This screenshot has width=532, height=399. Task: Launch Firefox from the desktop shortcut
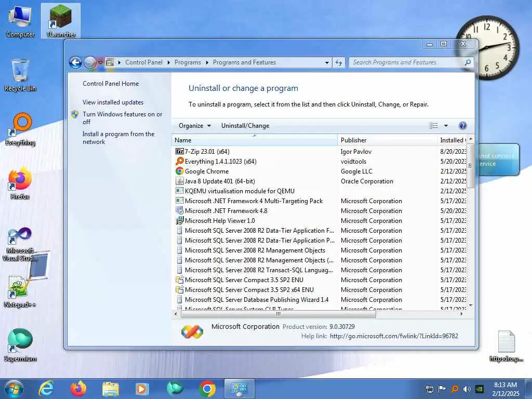20,183
